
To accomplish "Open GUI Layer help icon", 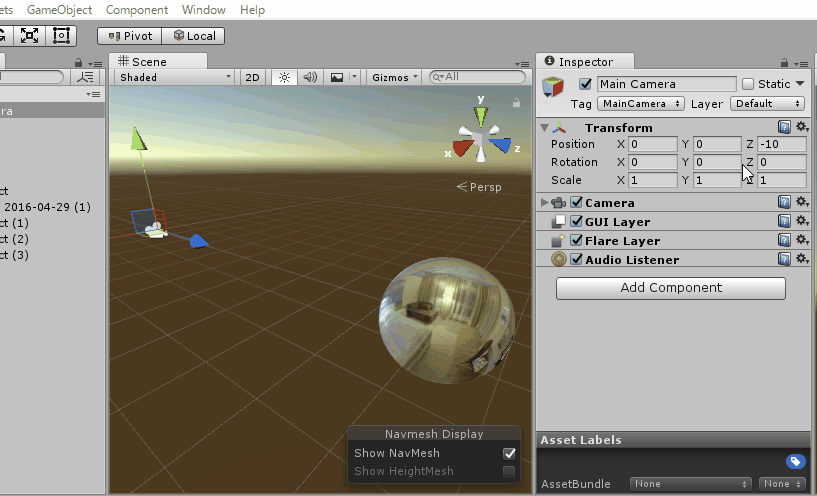I will click(x=784, y=221).
